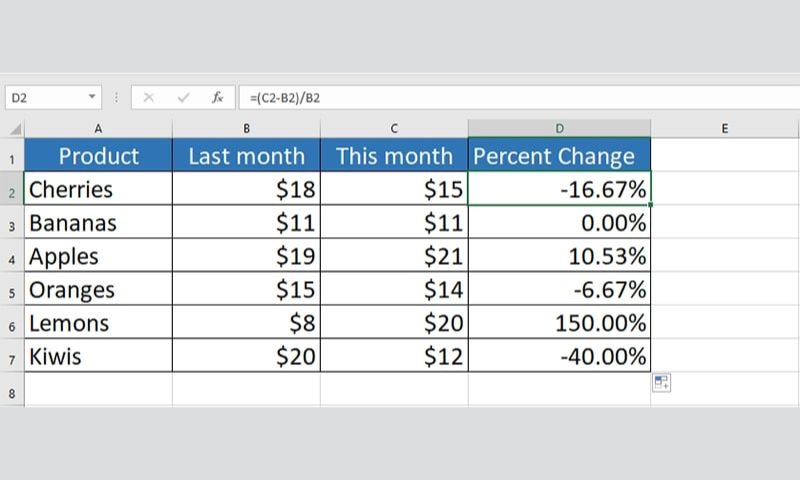Select row 1 header
The image size is (800, 480).
pyautogui.click(x=12, y=155)
